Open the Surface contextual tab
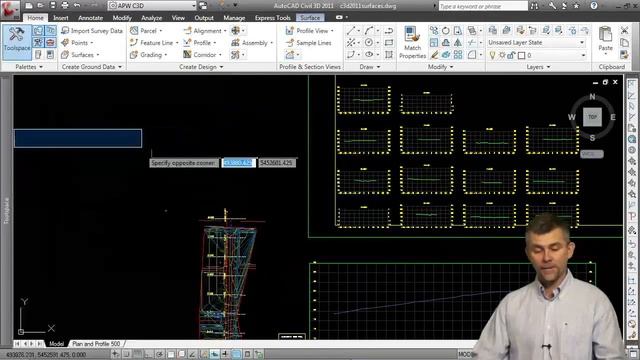Screen dimensions: 640x360 point(310,18)
